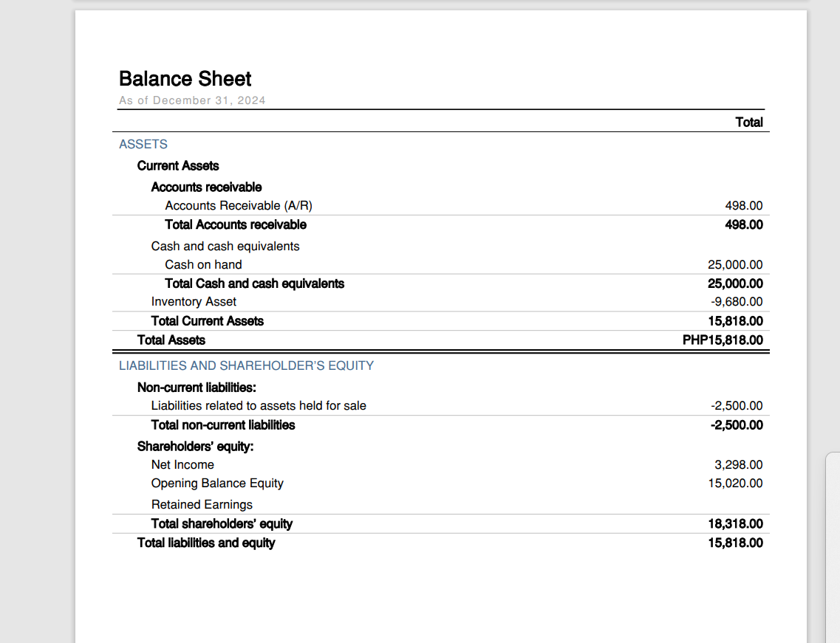Click the Inventory Asset amount -9,680.00
This screenshot has height=643, width=840.
(x=737, y=302)
